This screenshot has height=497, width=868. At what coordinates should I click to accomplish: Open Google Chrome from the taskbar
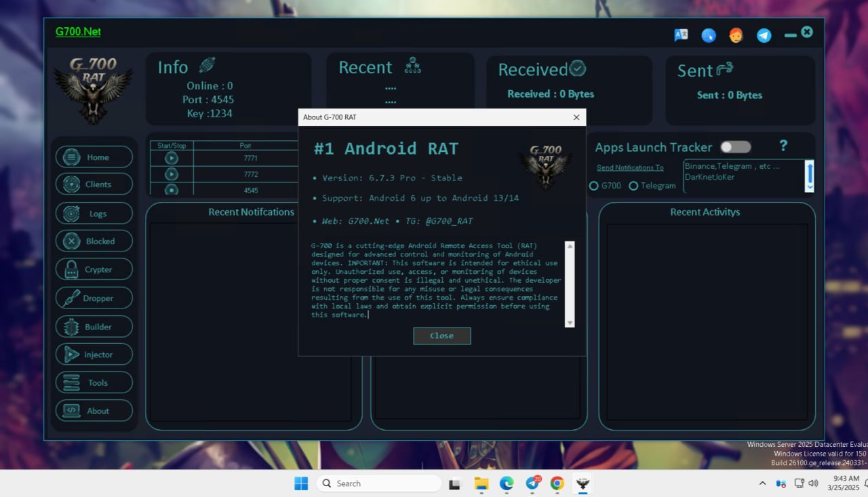tap(557, 483)
